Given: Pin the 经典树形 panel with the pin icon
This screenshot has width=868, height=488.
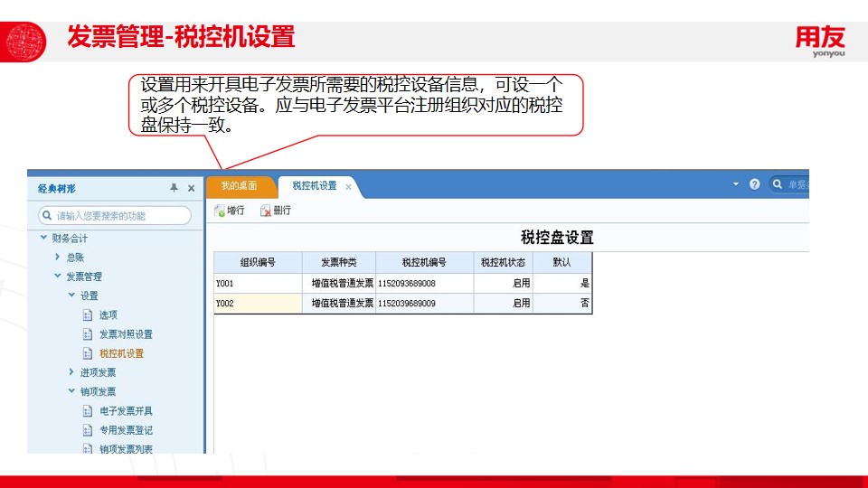Looking at the screenshot, I should 175,188.
